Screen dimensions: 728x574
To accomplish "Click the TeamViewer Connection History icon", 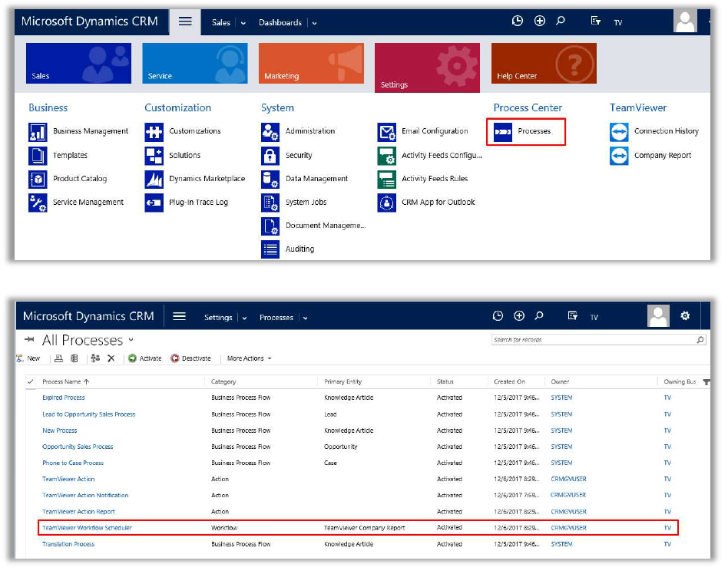I will tap(619, 132).
